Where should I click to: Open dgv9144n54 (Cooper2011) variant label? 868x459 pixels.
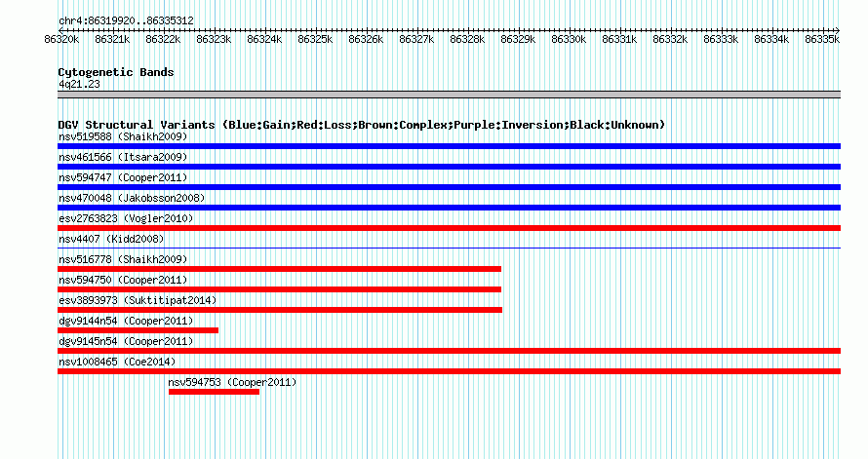tap(126, 321)
